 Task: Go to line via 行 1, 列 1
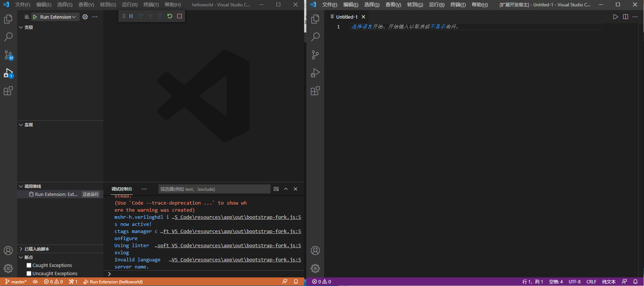pyautogui.click(x=532, y=282)
